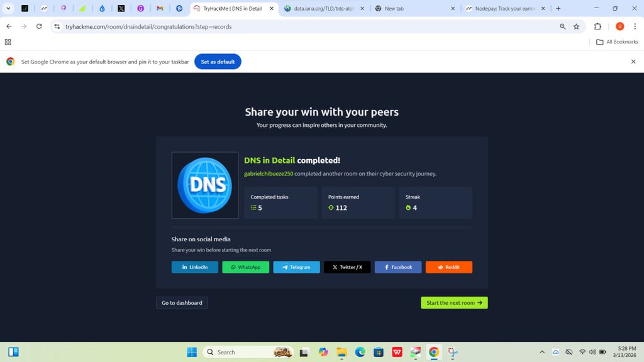The height and width of the screenshot is (362, 644).
Task: Open a new browser tab with plus
Action: pos(558,8)
